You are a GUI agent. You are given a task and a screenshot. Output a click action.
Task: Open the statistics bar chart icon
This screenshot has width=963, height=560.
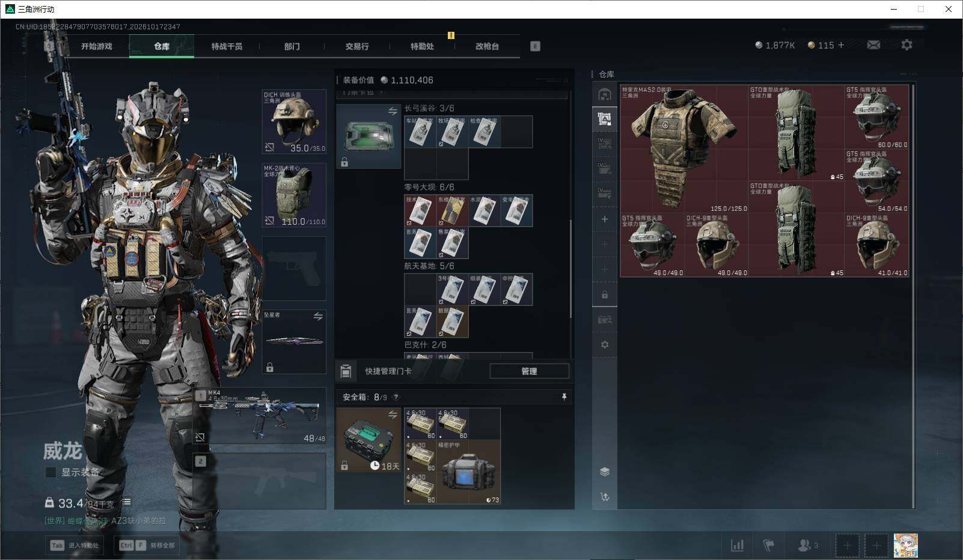(x=737, y=546)
